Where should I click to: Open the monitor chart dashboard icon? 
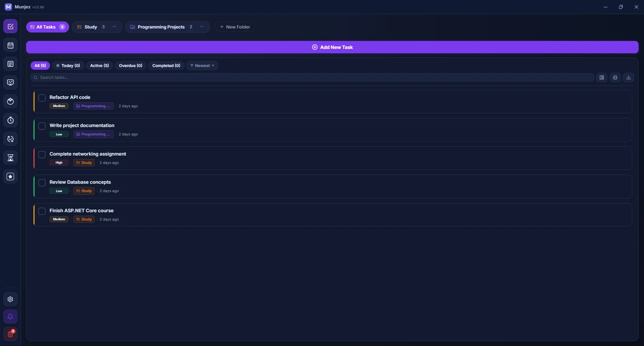[10, 82]
